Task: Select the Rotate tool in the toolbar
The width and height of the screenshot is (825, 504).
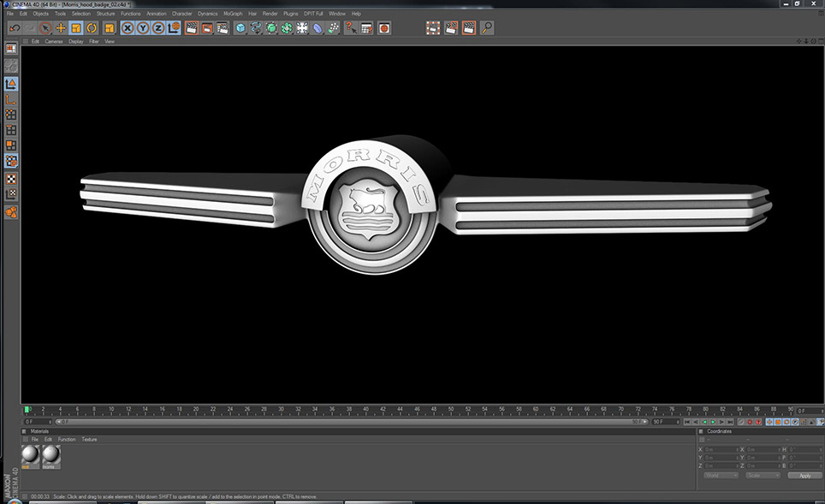Action: pyautogui.click(x=92, y=28)
